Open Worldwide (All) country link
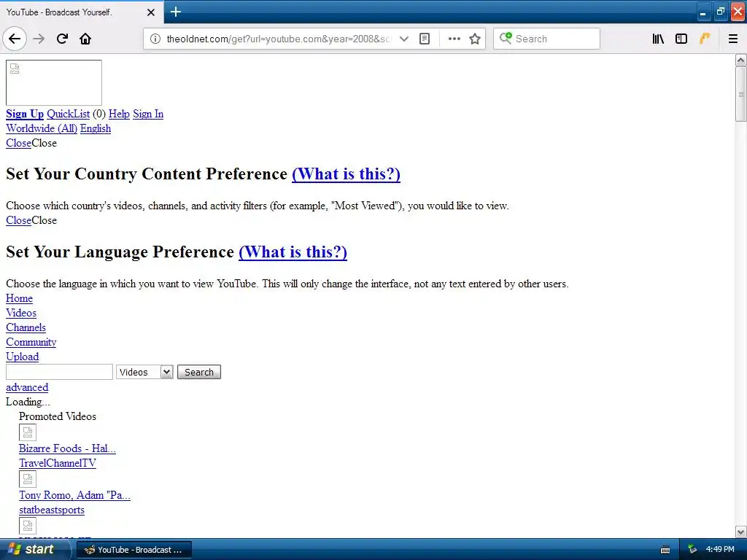This screenshot has width=747, height=560. pyautogui.click(x=42, y=128)
